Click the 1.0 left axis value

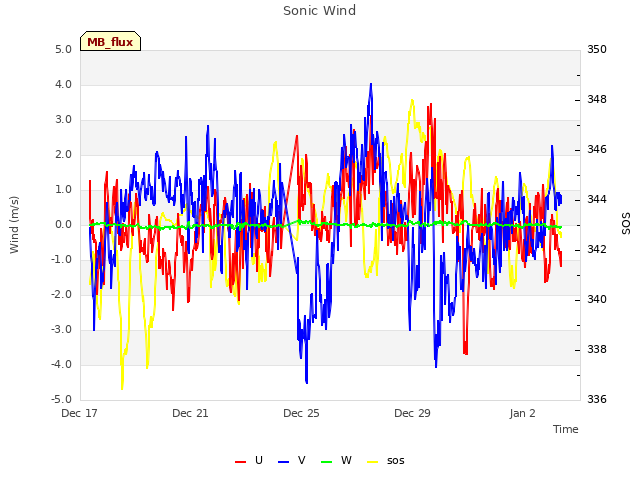(x=64, y=189)
